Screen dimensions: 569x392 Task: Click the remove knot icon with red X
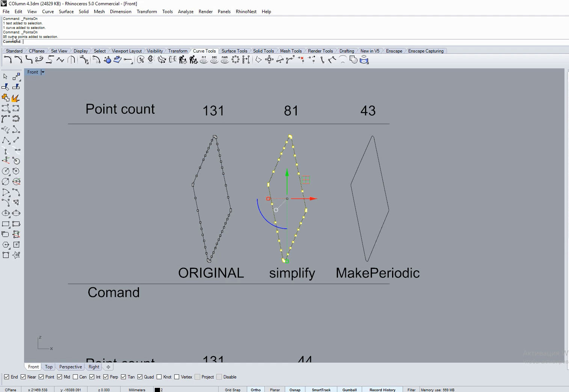point(301,60)
